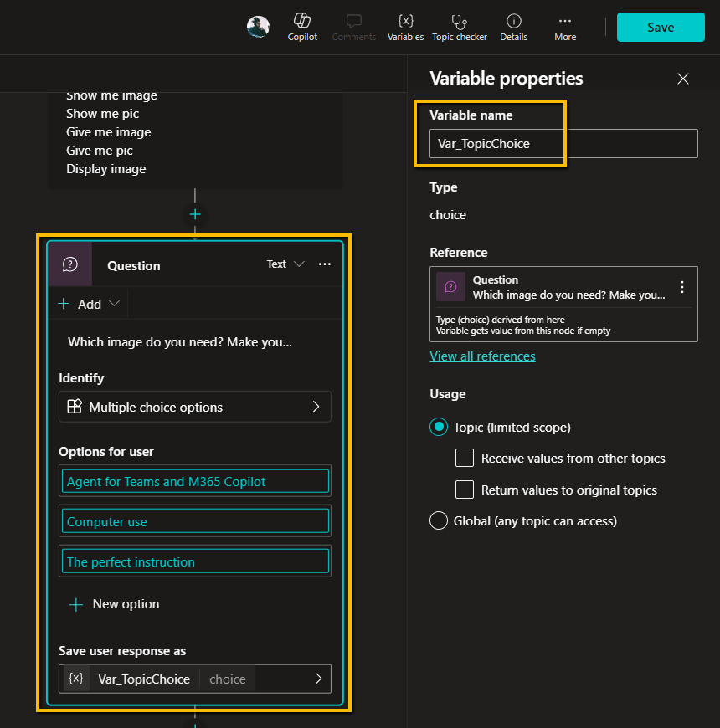This screenshot has height=728, width=720.
Task: Enable Receive values from other topics
Action: click(x=465, y=458)
